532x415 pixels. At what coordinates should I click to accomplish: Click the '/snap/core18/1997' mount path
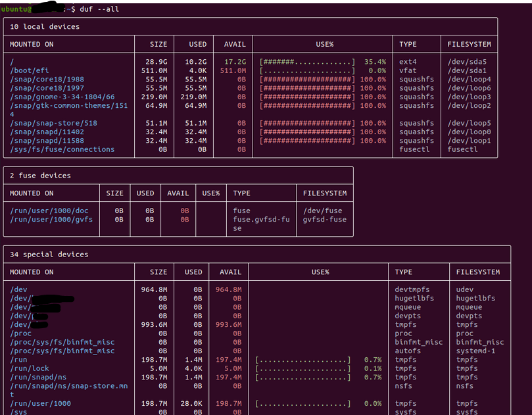click(x=47, y=88)
